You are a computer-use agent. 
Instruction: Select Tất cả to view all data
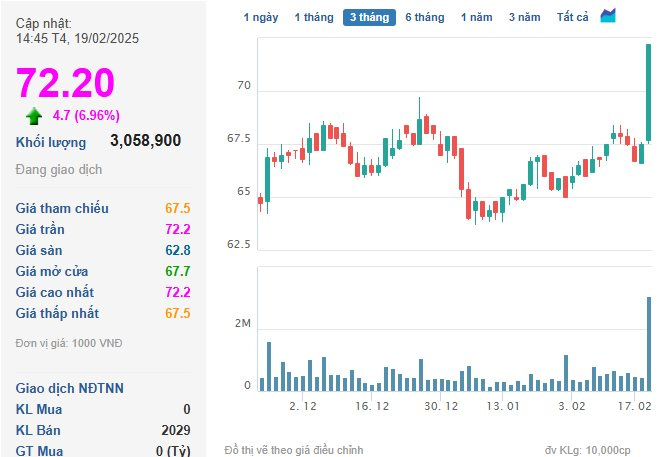[x=572, y=17]
